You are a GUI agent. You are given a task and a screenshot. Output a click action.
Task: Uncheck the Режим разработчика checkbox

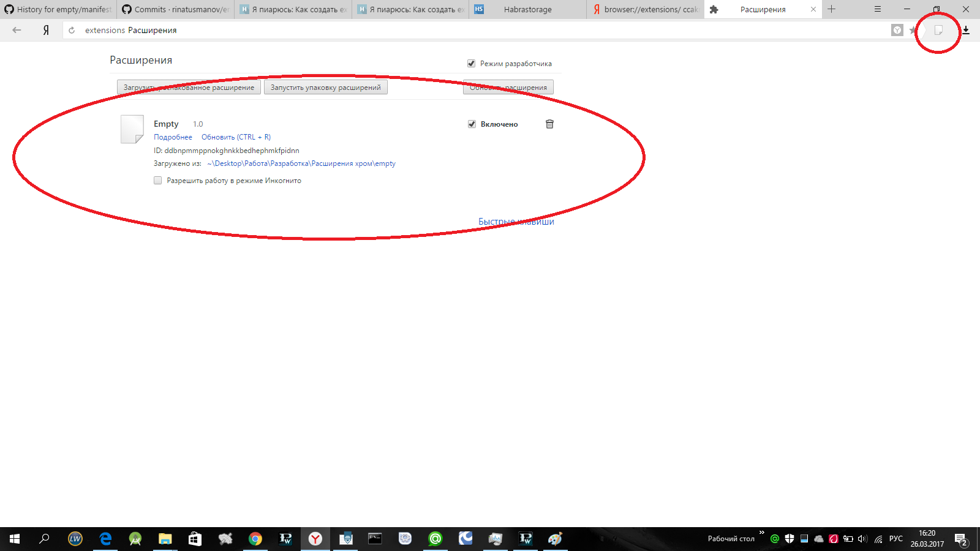470,63
